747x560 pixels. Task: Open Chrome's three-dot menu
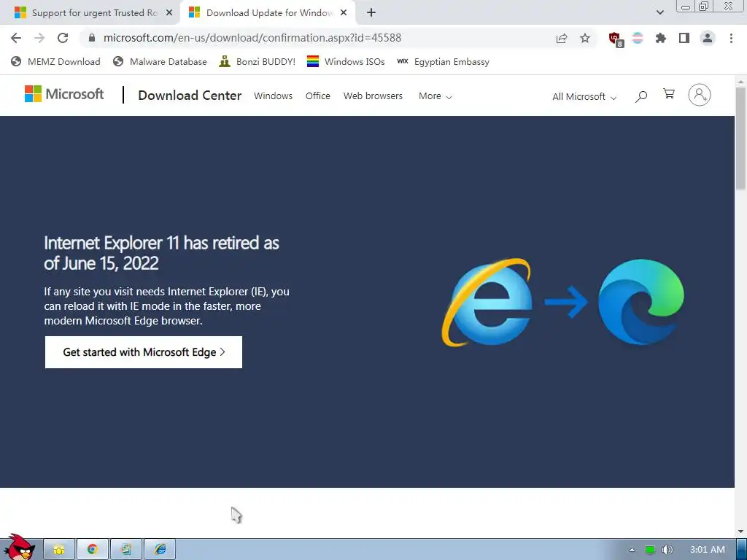point(731,38)
